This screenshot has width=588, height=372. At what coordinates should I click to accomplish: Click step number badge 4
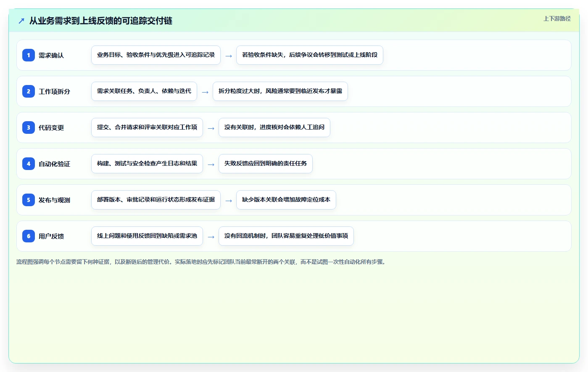tap(29, 164)
